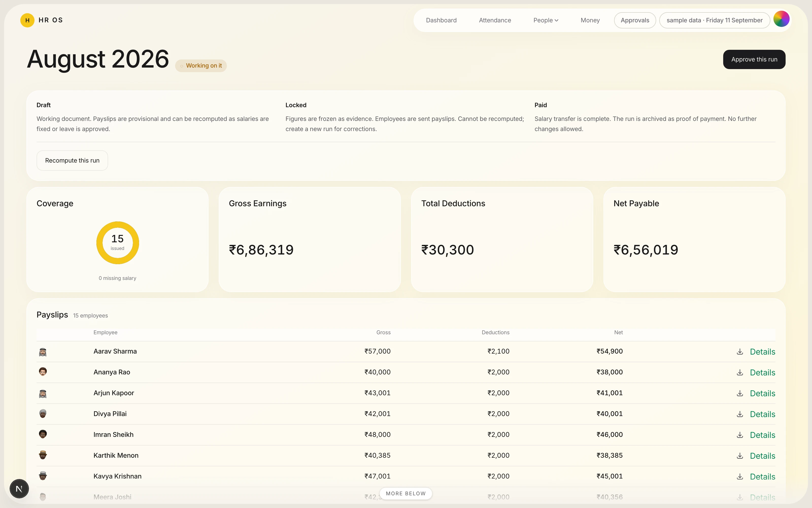The height and width of the screenshot is (508, 812).
Task: Click the MORE BELOW indicator
Action: click(x=406, y=493)
